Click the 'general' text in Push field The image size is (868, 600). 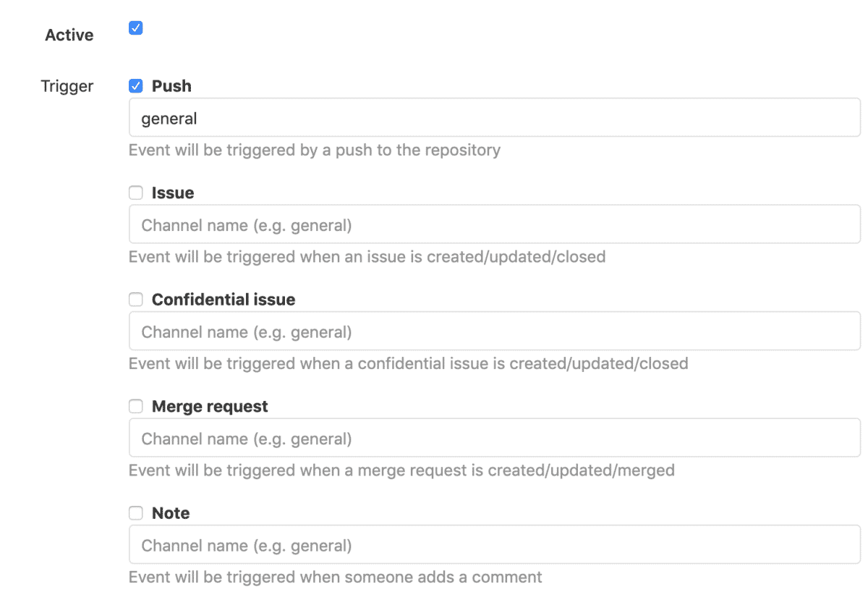click(169, 117)
